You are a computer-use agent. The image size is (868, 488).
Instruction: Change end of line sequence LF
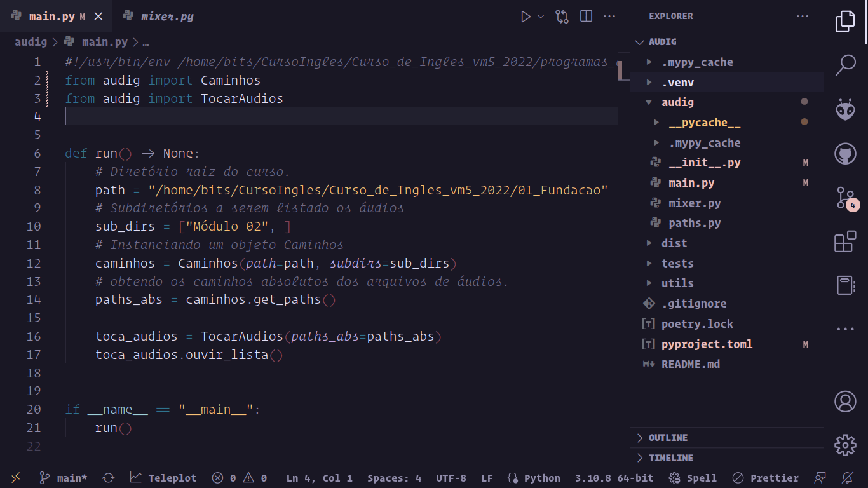pos(487,478)
